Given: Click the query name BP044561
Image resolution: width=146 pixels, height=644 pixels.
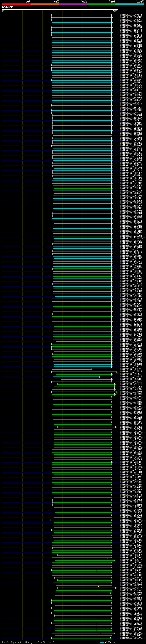Looking at the screenshot, I should coord(8,8).
